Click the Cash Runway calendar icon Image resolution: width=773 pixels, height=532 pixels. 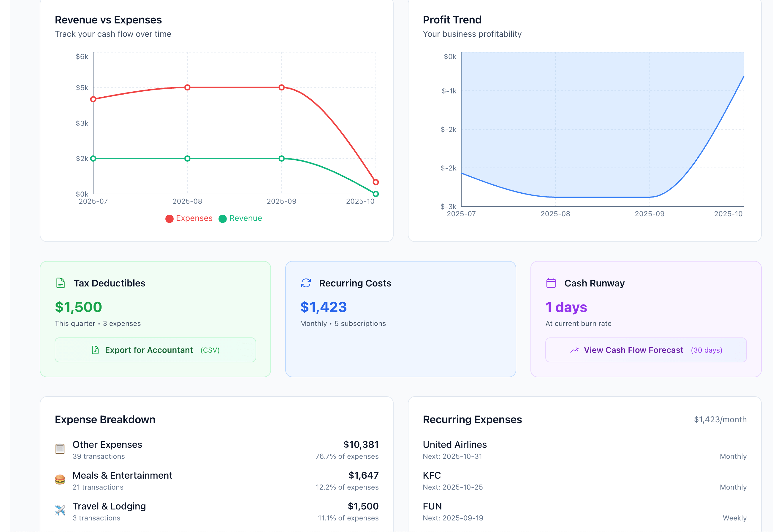[551, 283]
